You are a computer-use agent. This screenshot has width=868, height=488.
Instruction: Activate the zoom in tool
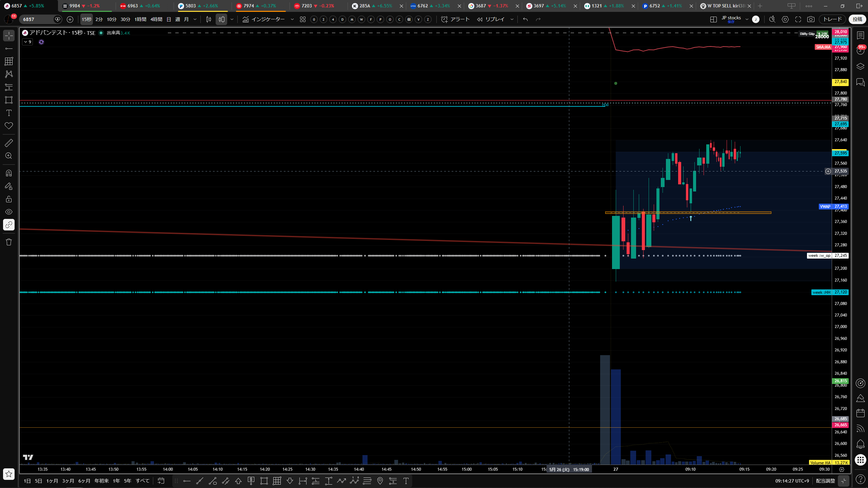click(9, 156)
